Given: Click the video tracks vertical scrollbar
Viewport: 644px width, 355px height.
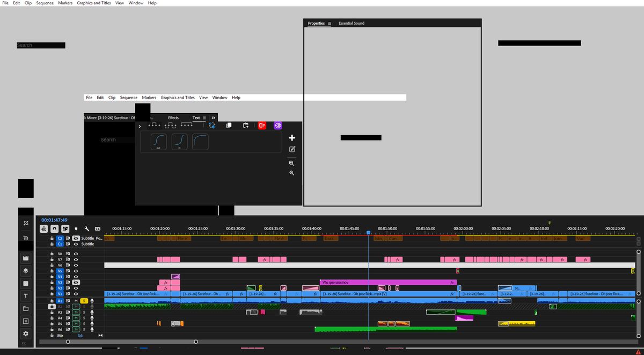Looking at the screenshot, I should point(639,272).
